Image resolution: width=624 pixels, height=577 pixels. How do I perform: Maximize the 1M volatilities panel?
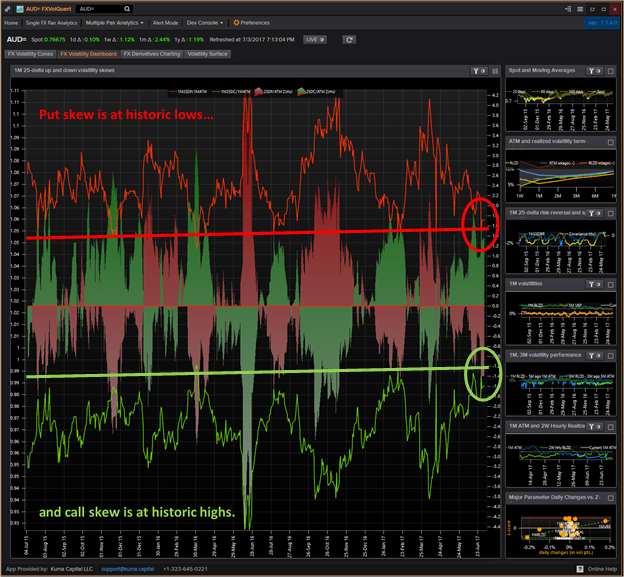610,284
